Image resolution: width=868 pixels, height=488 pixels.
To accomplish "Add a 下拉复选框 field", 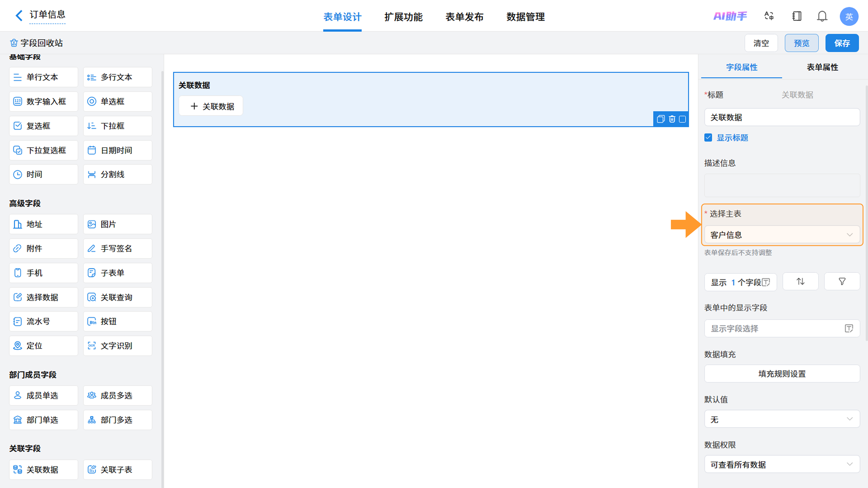I will coord(43,150).
